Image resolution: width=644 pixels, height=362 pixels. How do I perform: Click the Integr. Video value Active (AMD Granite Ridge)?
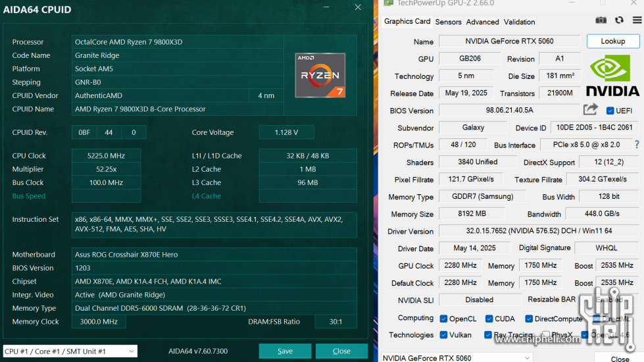[x=214, y=295]
